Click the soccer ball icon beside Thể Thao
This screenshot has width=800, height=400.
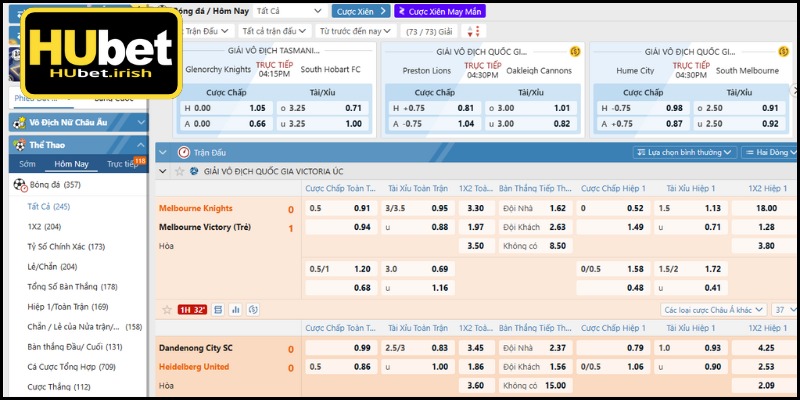point(20,145)
